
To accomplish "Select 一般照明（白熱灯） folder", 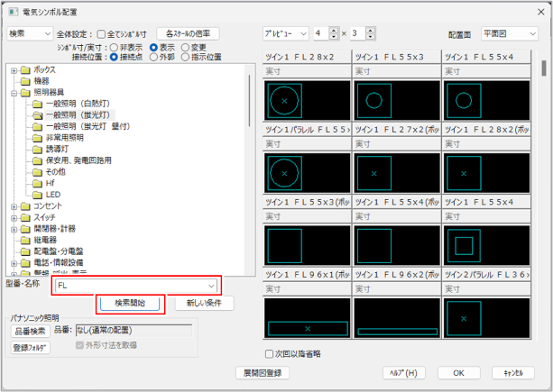I will (77, 104).
